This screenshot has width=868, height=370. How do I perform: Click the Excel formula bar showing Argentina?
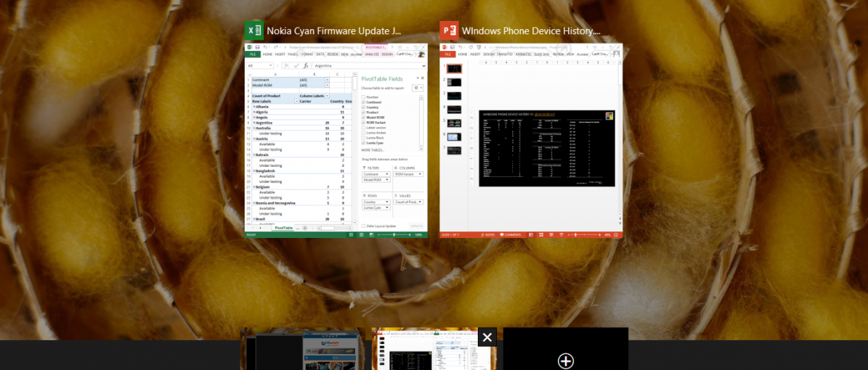click(x=368, y=66)
